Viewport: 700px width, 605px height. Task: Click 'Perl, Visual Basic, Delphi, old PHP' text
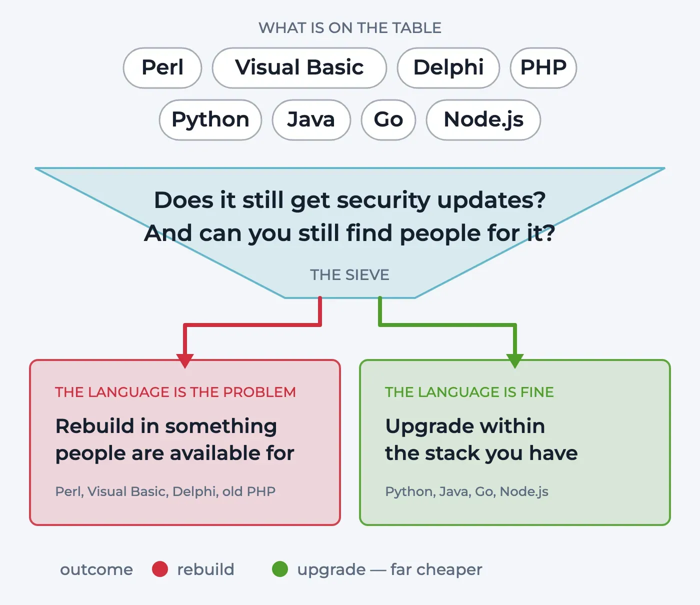point(165,491)
